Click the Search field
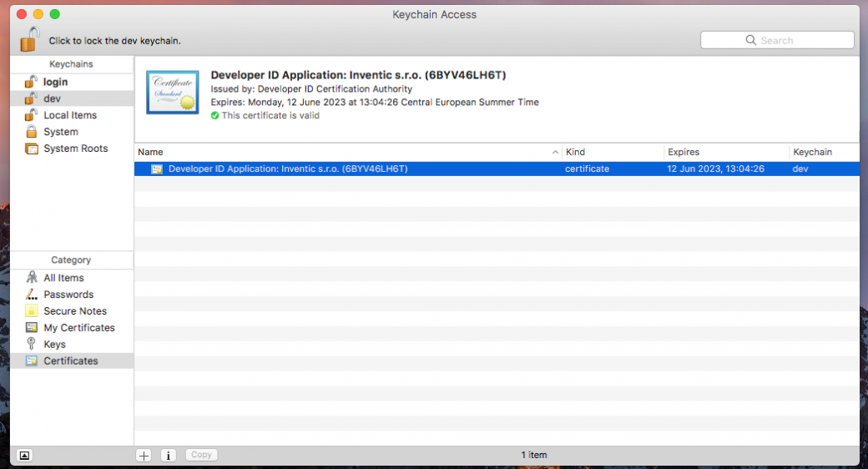The image size is (868, 469). pyautogui.click(x=777, y=40)
